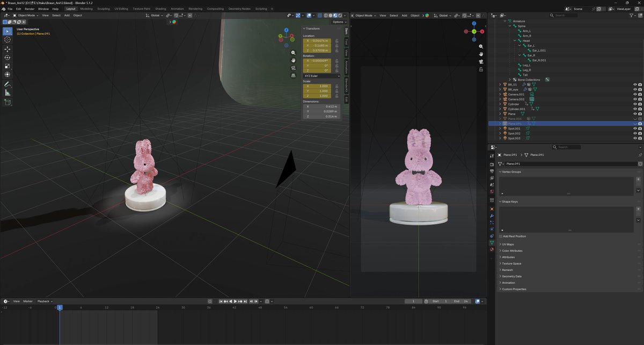Click Dimensions X value field
Viewport: 644px width, 345px height.
(321, 106)
